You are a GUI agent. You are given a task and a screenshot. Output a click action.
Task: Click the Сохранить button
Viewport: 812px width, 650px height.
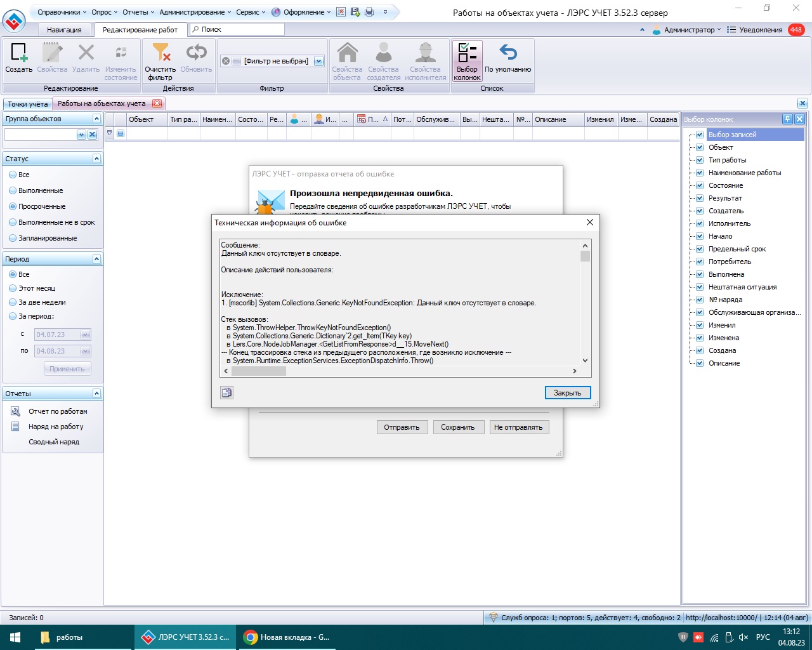(458, 427)
